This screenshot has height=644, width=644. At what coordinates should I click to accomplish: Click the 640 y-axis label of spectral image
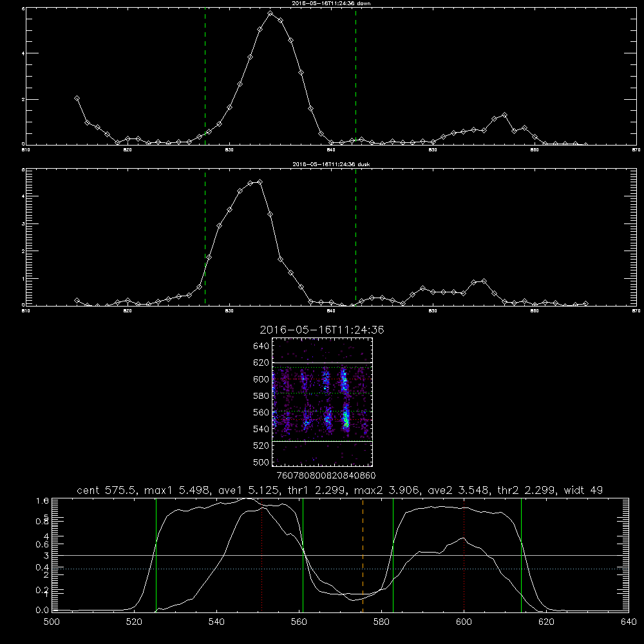261,346
